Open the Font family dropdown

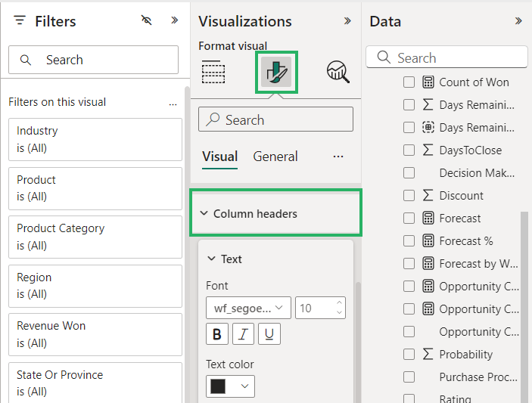(x=247, y=308)
